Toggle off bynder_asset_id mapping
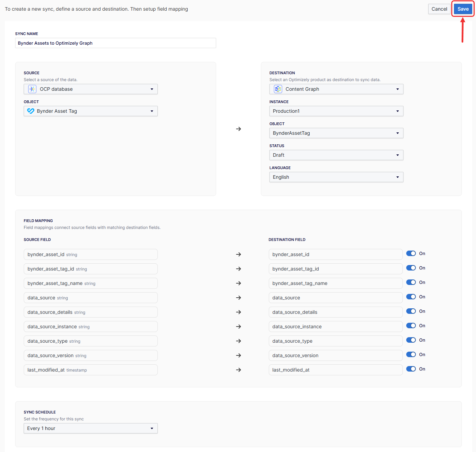Screen dimensions: 476x452 pyautogui.click(x=411, y=253)
